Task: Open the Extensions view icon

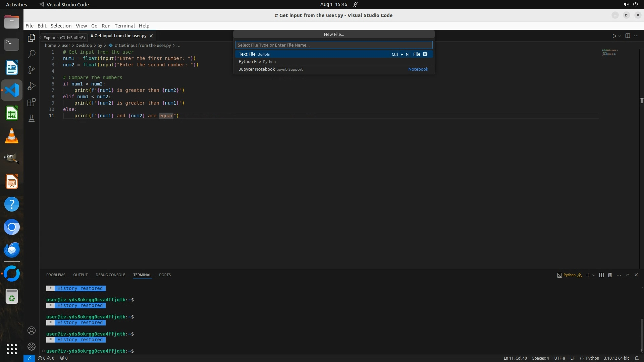Action: [x=31, y=102]
